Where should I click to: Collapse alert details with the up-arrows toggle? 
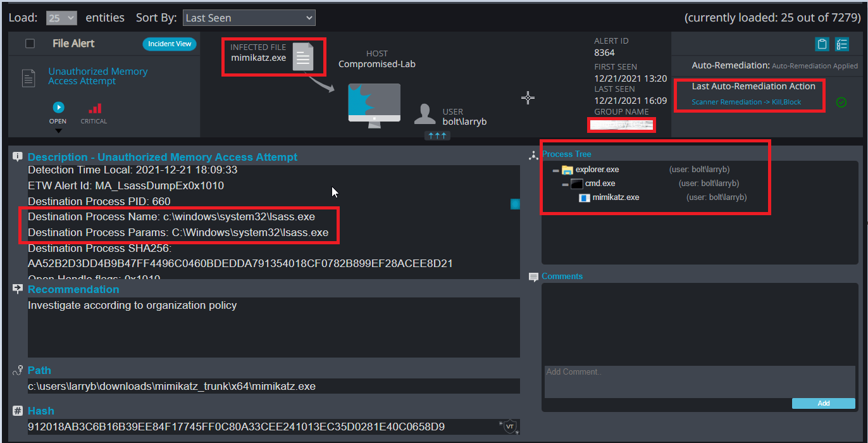(x=437, y=135)
